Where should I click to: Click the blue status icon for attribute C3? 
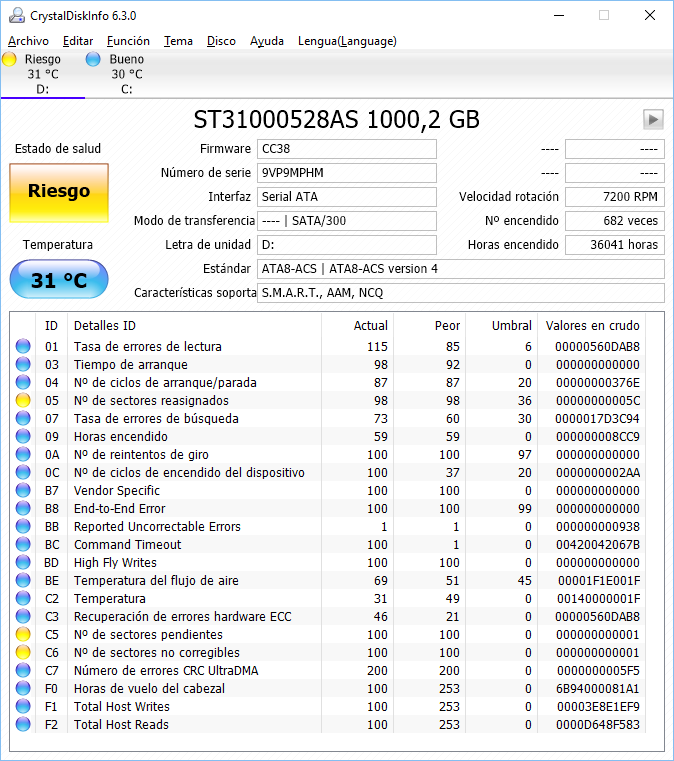click(23, 616)
